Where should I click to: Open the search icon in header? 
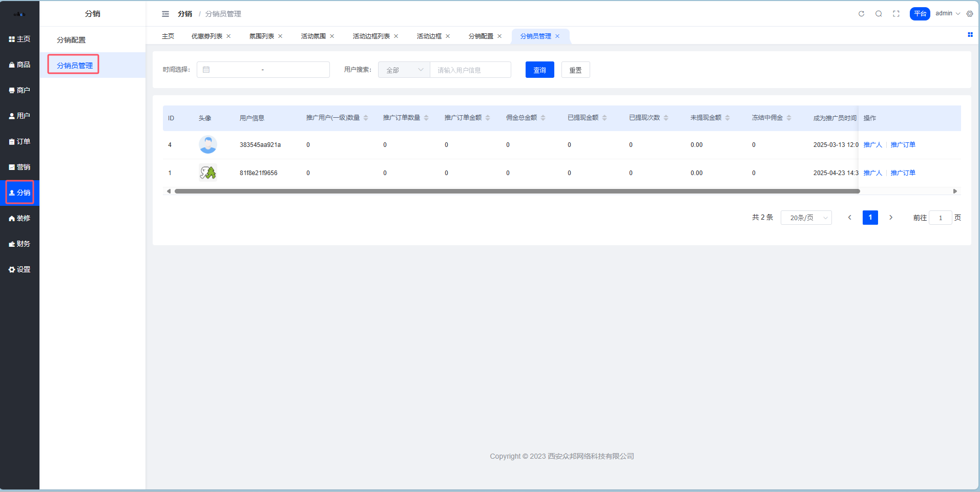(879, 14)
